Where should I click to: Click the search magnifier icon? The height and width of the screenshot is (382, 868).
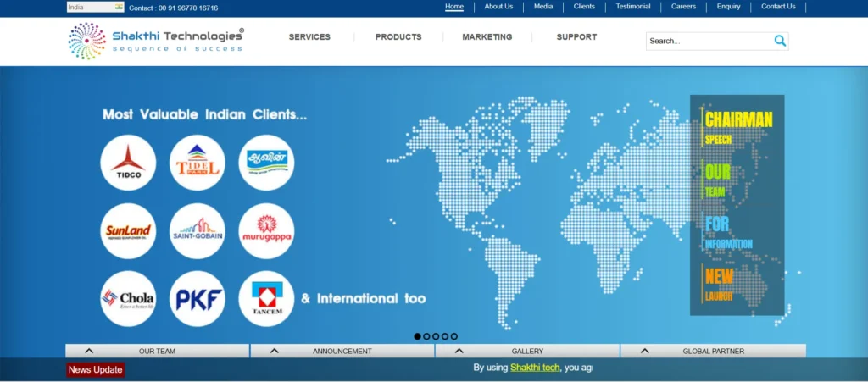pyautogui.click(x=780, y=41)
